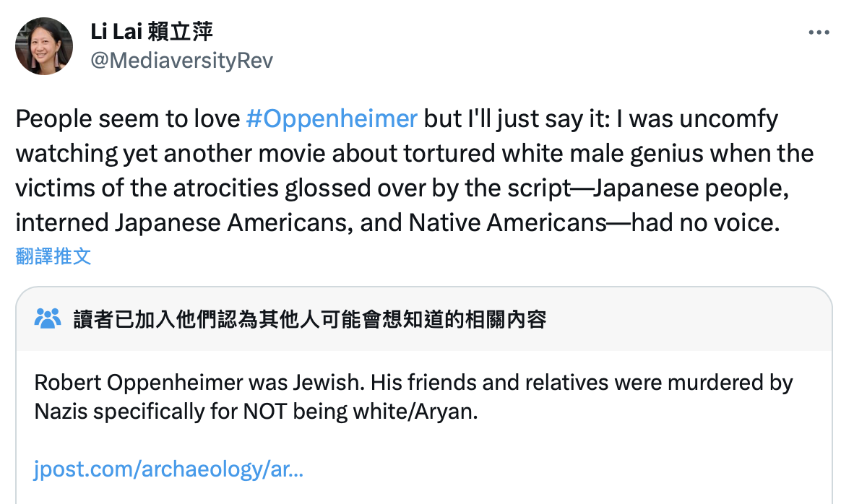The image size is (854, 504).
Task: Open Li Lai's profile avatar photo
Action: pos(44,46)
